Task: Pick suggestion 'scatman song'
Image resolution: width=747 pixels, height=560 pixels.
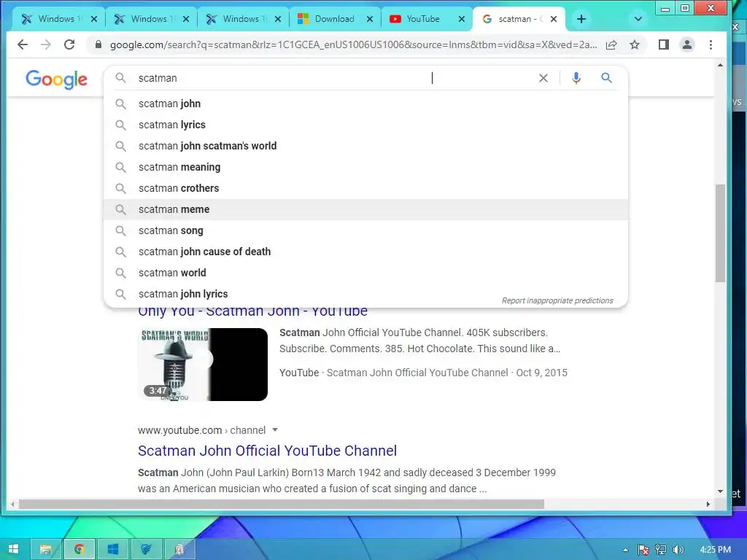Action: tap(365, 230)
